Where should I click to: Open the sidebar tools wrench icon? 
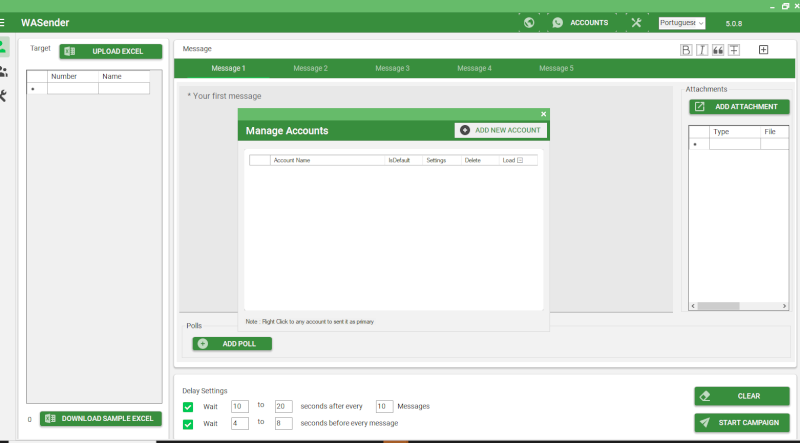click(3, 96)
